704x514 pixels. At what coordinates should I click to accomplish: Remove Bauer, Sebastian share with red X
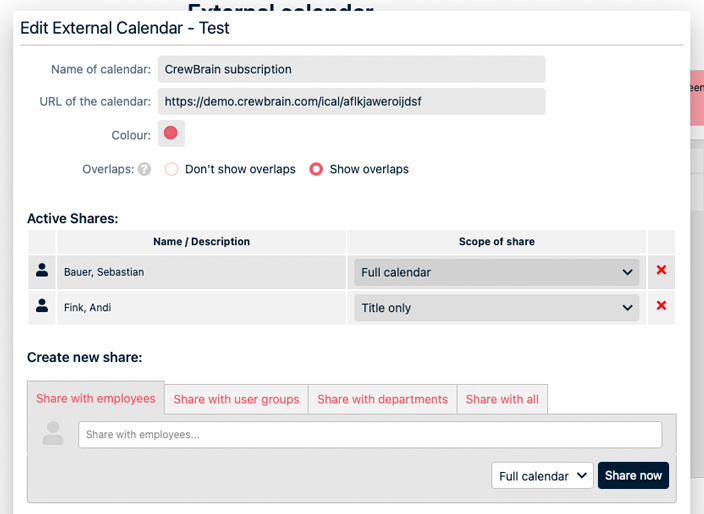661,270
